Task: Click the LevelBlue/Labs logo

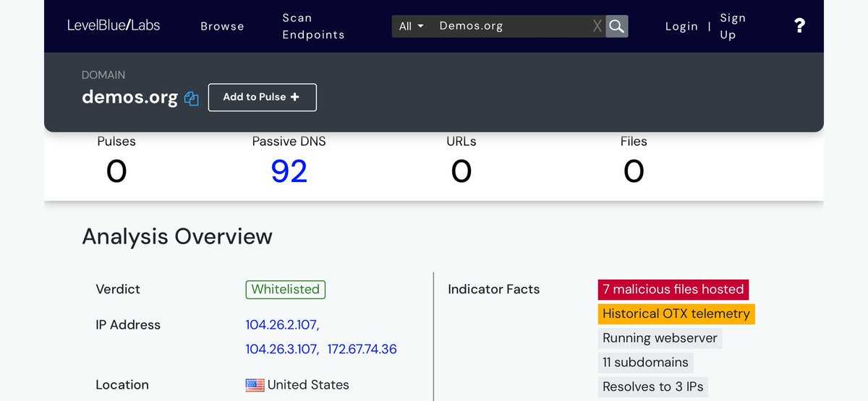Action: tap(114, 25)
